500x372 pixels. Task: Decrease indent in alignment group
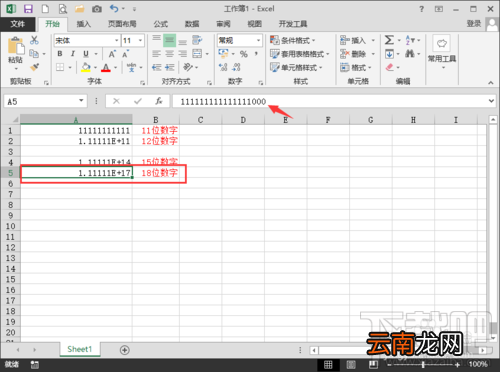(156, 67)
